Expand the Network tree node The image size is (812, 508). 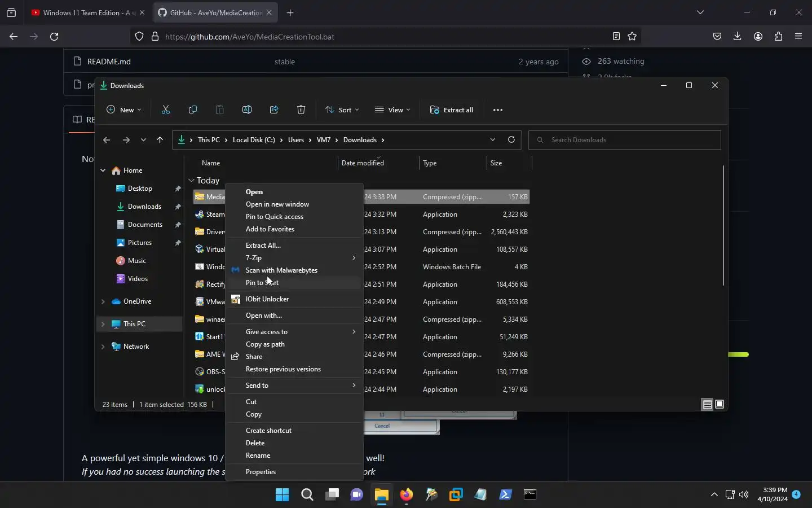pos(103,347)
